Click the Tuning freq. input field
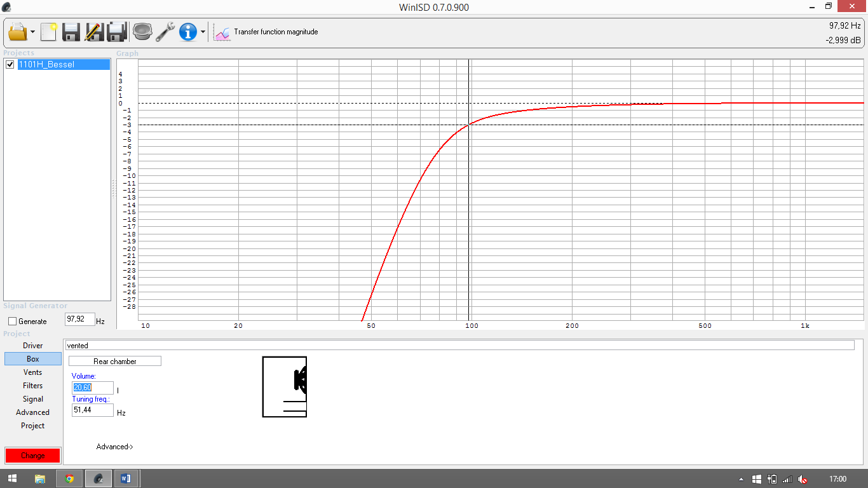 pyautogui.click(x=92, y=410)
